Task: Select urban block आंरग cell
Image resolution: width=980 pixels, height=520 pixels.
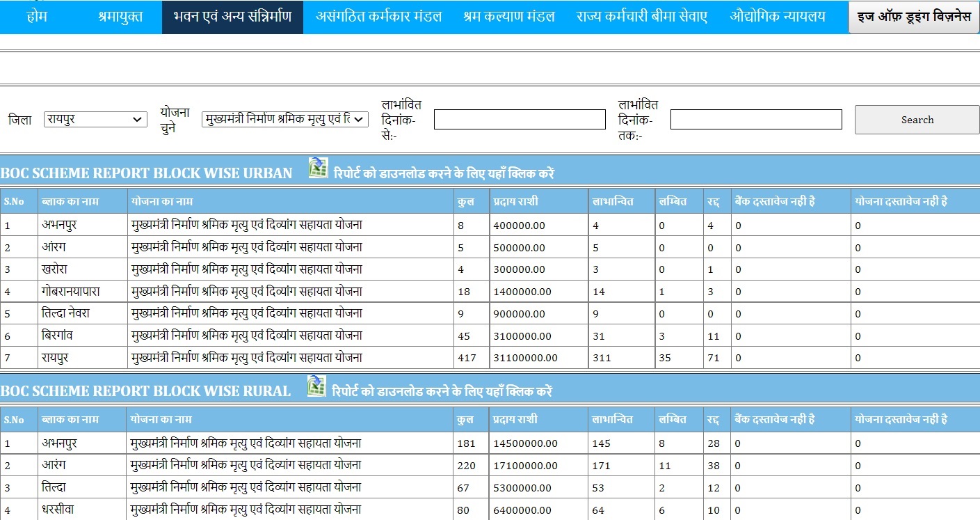Action: click(x=83, y=247)
